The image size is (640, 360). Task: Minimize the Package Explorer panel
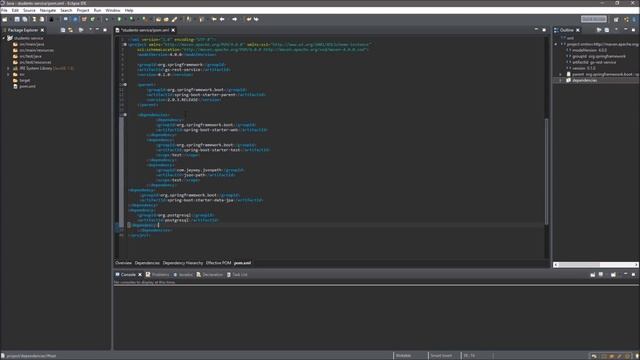click(x=98, y=30)
